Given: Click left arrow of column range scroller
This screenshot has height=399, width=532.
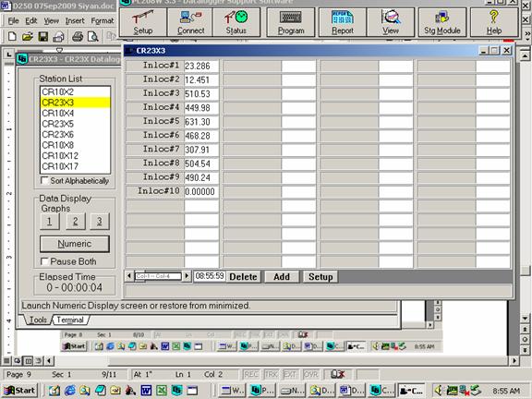Looking at the screenshot, I should click(x=129, y=276).
